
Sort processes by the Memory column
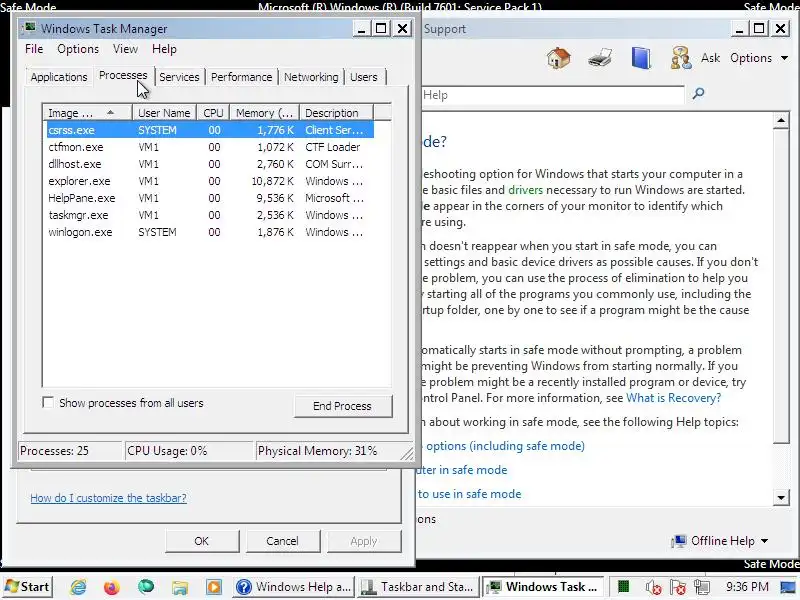click(x=264, y=113)
